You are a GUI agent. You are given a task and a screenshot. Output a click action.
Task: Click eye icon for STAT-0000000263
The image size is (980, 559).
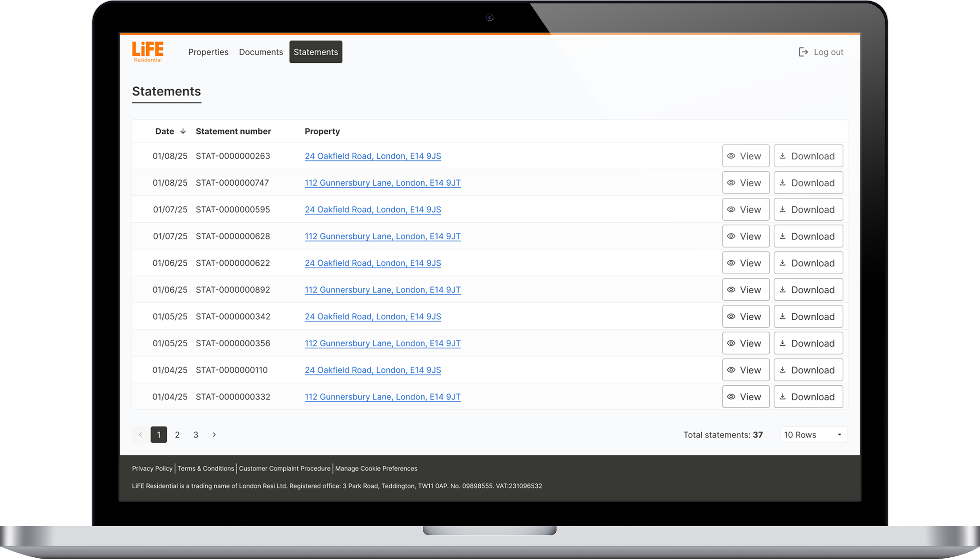pyautogui.click(x=731, y=156)
